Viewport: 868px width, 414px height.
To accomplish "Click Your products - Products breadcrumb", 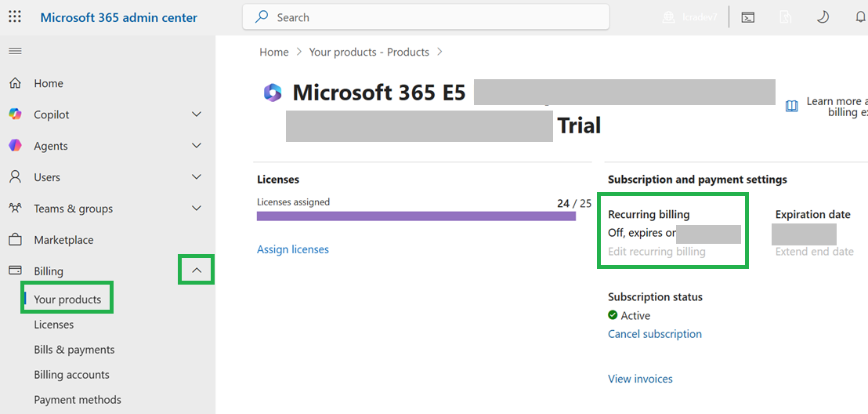I will coord(369,52).
